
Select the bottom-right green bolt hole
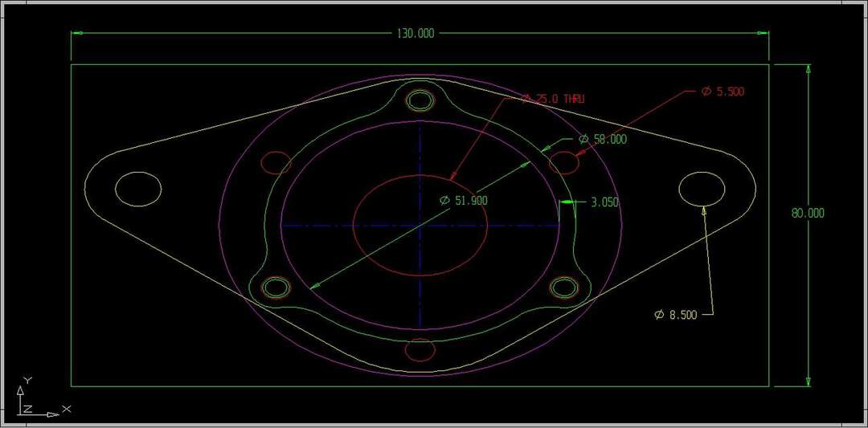(x=564, y=287)
